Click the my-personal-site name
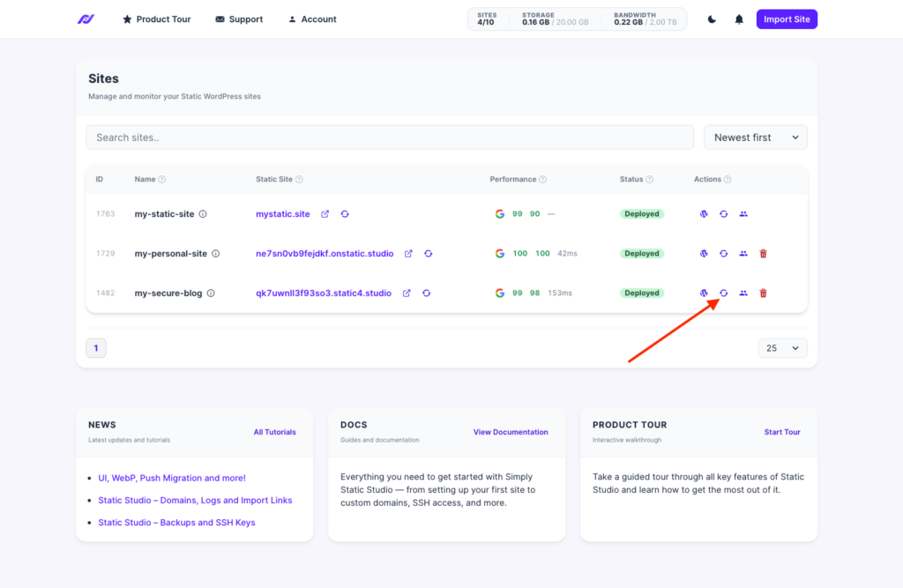The height and width of the screenshot is (588, 903). [170, 253]
